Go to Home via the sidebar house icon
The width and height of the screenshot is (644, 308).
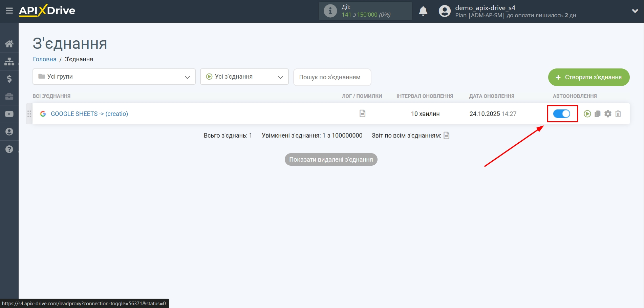9,44
